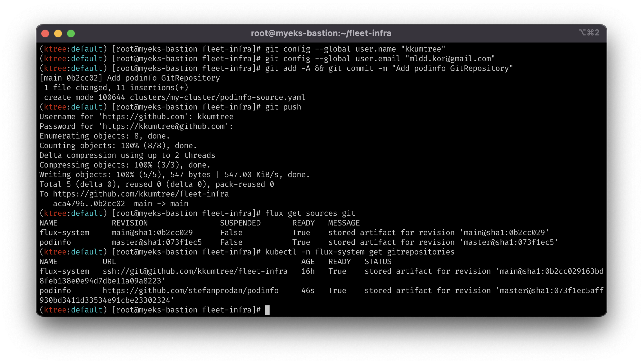The image size is (643, 364).
Task: Click the SUSPENDED value False in podinfo row
Action: (231, 242)
